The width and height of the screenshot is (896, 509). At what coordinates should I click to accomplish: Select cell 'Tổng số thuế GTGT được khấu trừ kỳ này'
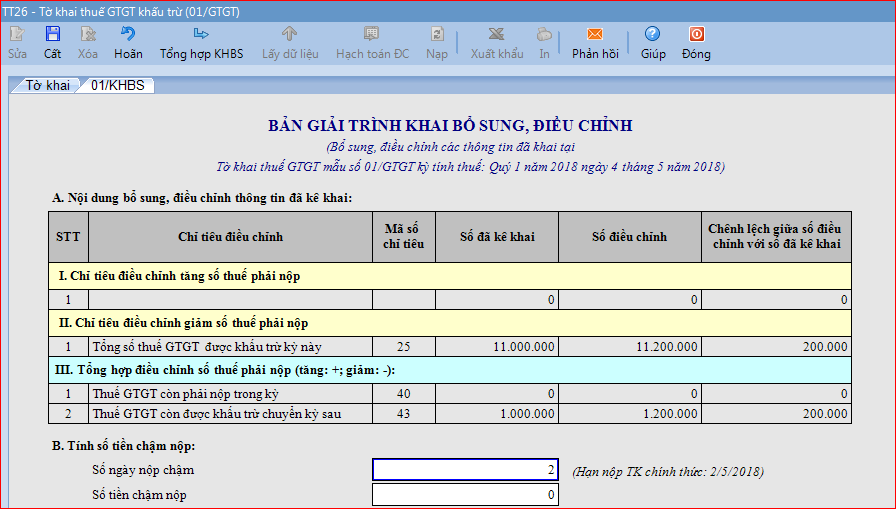[230, 347]
